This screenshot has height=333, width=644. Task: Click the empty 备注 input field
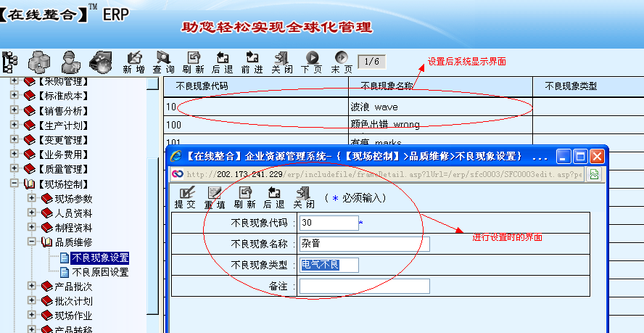pyautogui.click(x=364, y=287)
